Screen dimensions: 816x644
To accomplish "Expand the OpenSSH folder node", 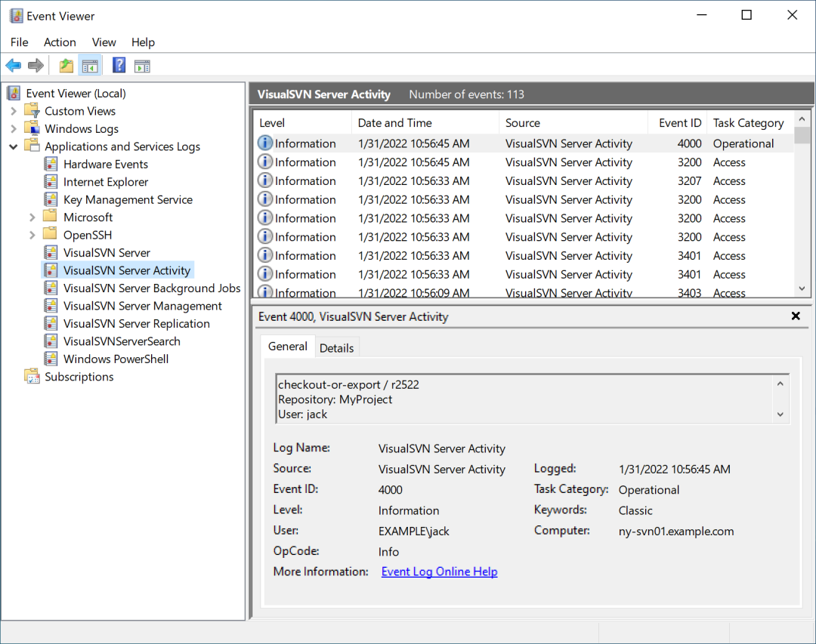I will (x=32, y=235).
